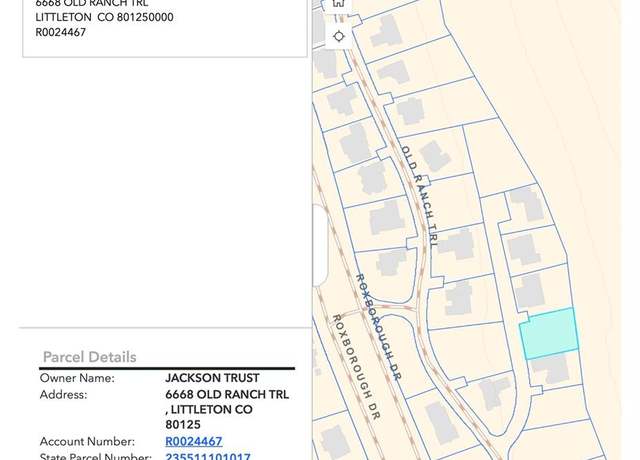
Task: Click the Address: label
Action: [64, 395]
